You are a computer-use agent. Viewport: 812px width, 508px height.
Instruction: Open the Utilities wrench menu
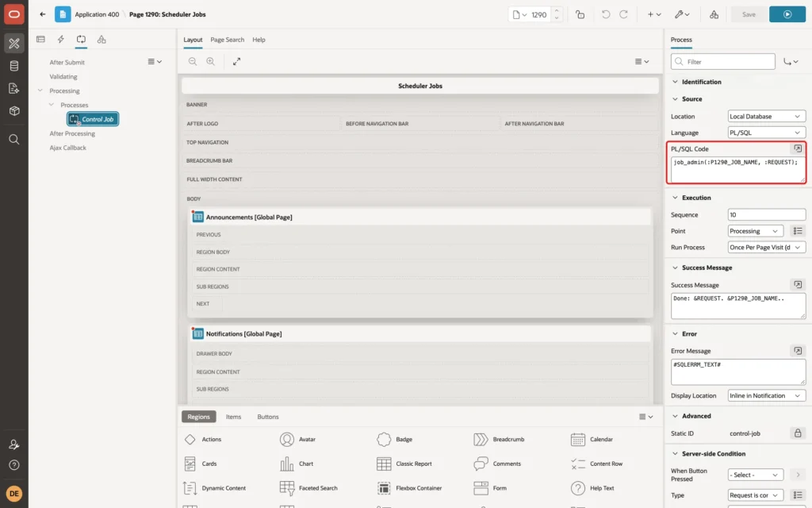tap(681, 14)
